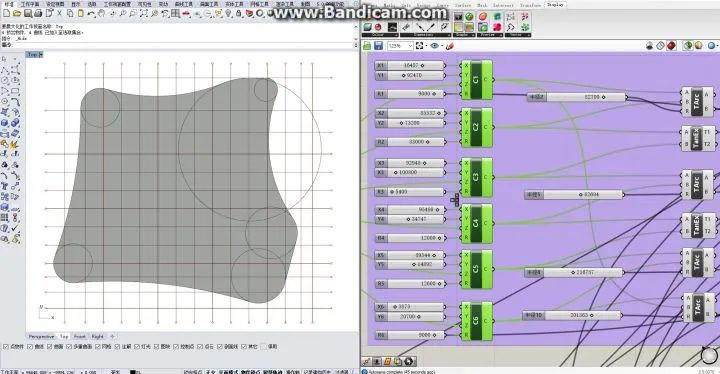This screenshot has width=720, height=374.
Task: Click the R2 number slider
Action: [410, 142]
